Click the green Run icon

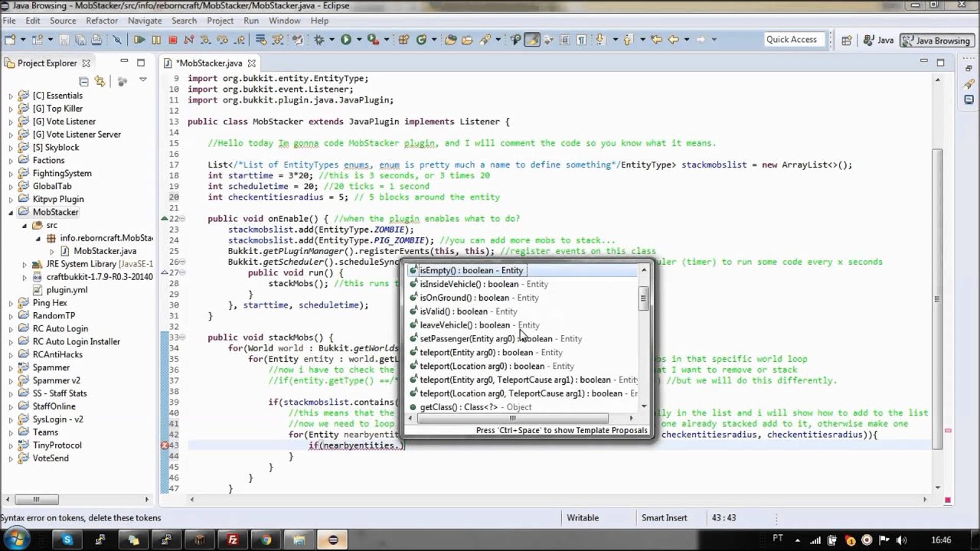pos(346,40)
